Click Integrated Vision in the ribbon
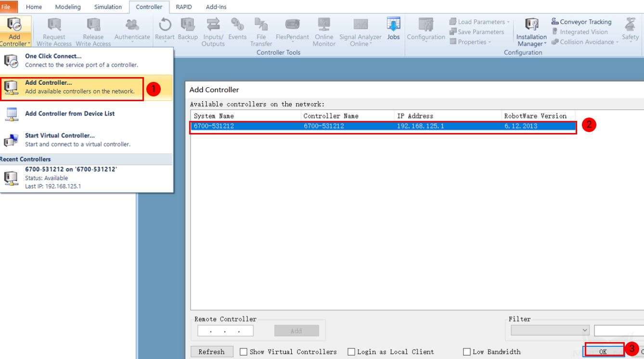The width and height of the screenshot is (644, 359). pyautogui.click(x=580, y=32)
